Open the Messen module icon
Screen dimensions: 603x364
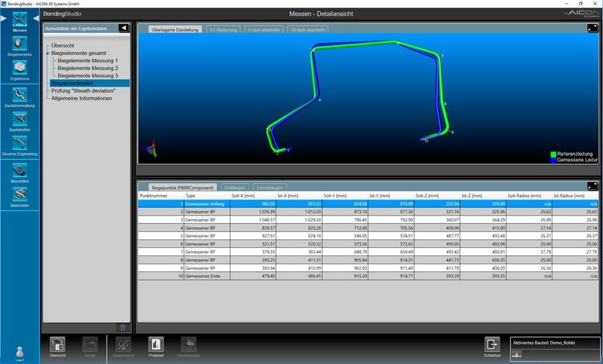click(20, 20)
